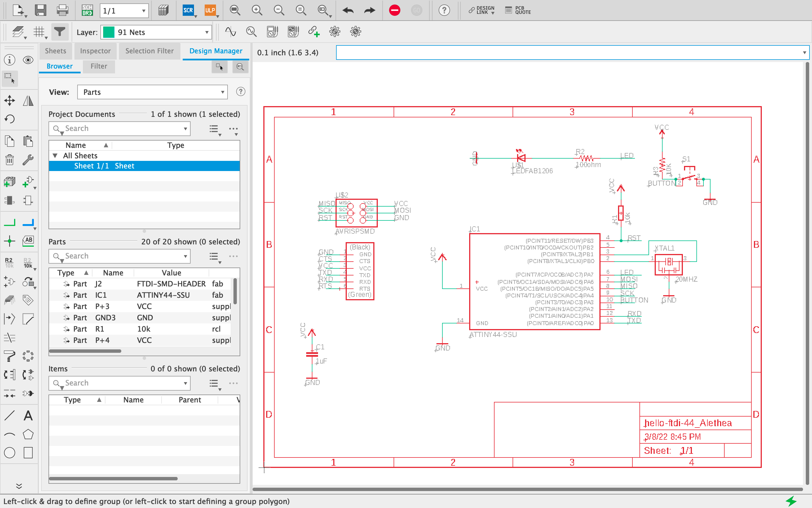
Task: Select the Circle drawing tool
Action: (x=9, y=453)
